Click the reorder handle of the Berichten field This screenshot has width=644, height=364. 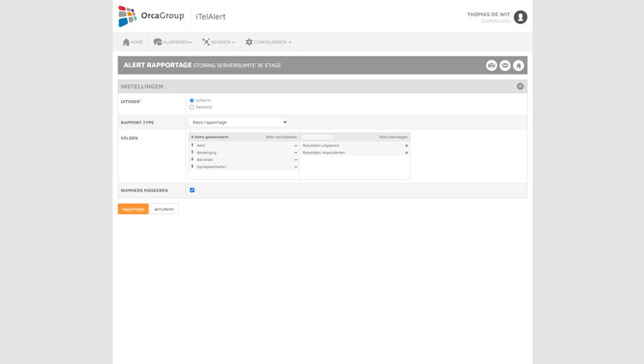pos(192,159)
